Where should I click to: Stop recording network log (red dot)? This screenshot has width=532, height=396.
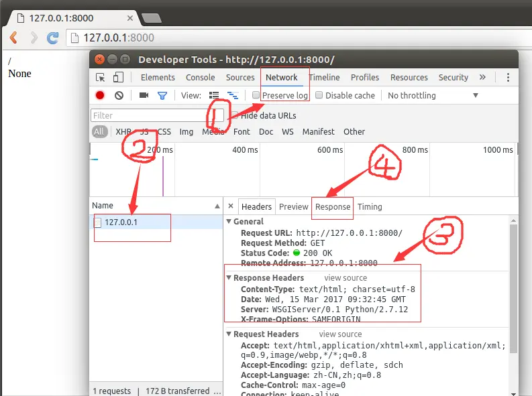(x=100, y=95)
